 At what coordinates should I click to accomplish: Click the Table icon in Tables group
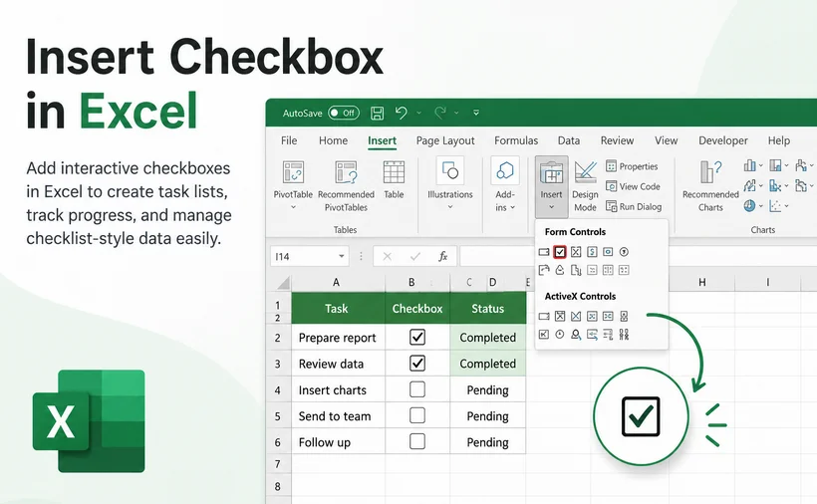pos(394,172)
